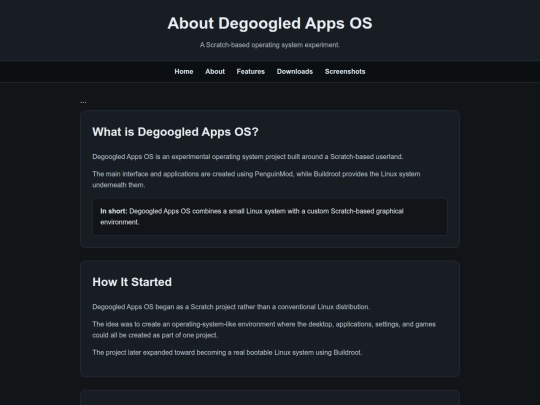Click the 'In short:' bold label
540x405 pixels.
(x=114, y=211)
